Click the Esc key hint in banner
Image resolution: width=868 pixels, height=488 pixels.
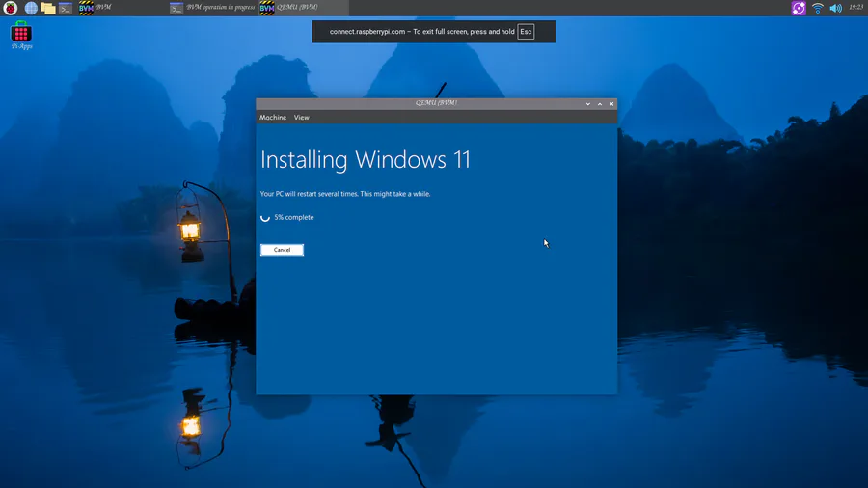click(526, 32)
